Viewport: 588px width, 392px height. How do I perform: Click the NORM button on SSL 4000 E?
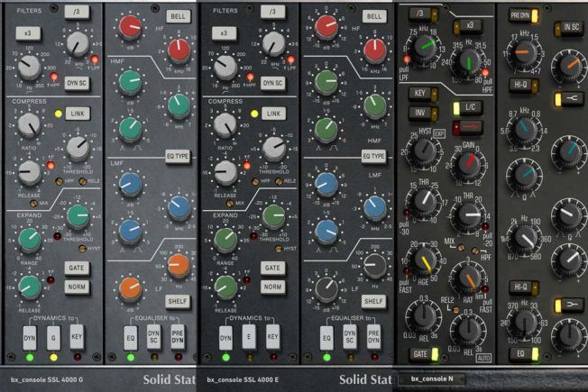tap(272, 287)
